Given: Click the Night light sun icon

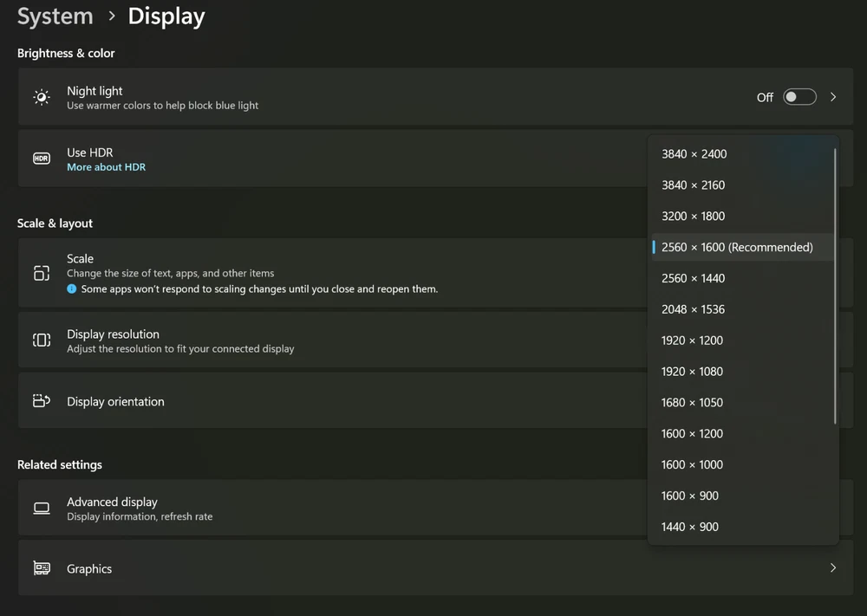Looking at the screenshot, I should pyautogui.click(x=42, y=97).
